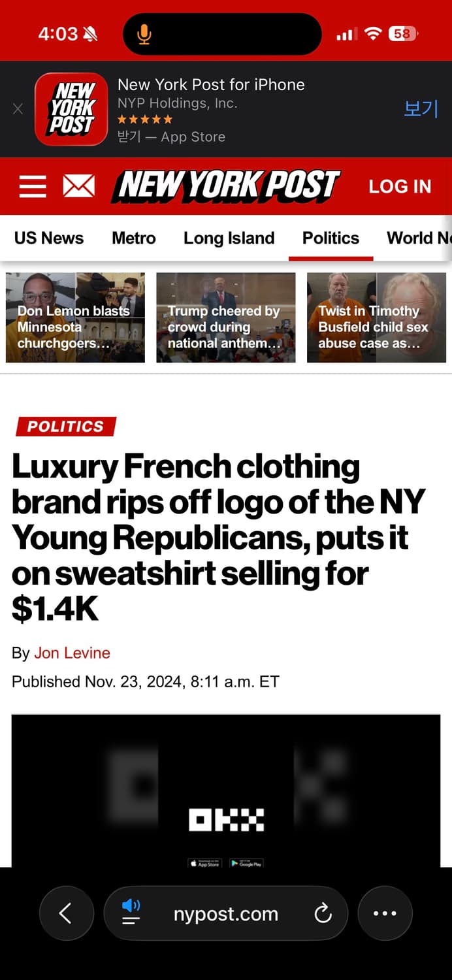The image size is (452, 980).
Task: Tap the 보기 view button
Action: click(x=421, y=108)
